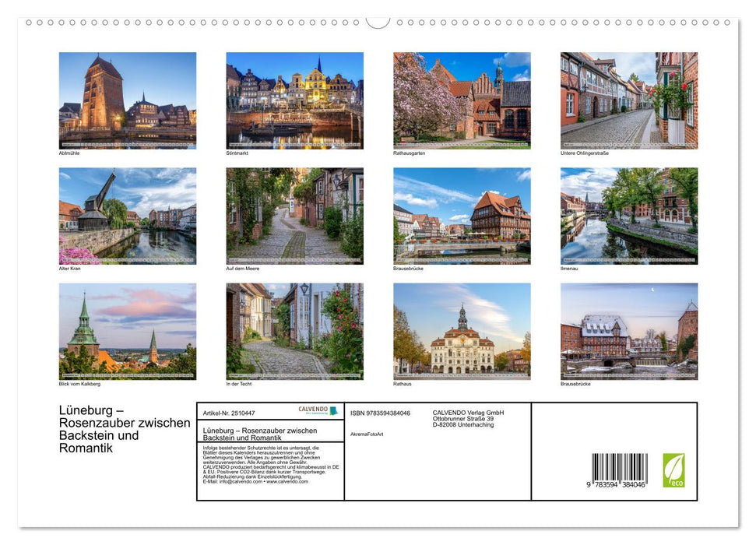Viewport: 756px width, 545px height.
Task: View the Auf dem Meere alley photo
Action: tap(294, 216)
